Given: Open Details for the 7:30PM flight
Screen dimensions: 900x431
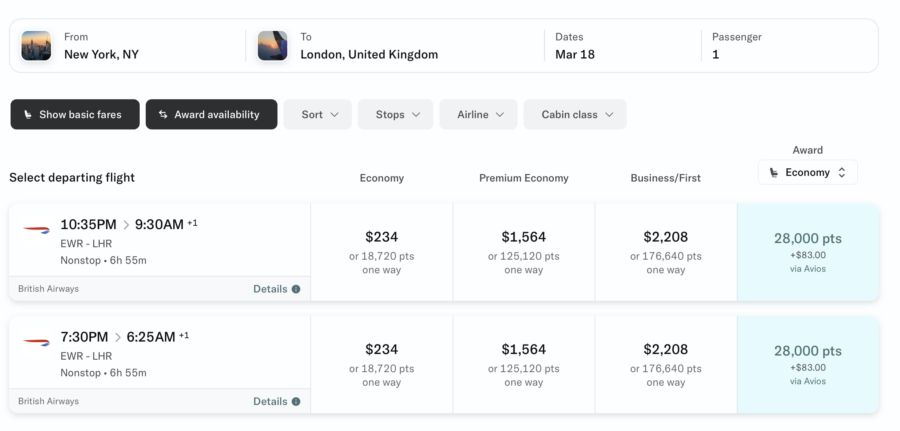Looking at the screenshot, I should pyautogui.click(x=277, y=401).
